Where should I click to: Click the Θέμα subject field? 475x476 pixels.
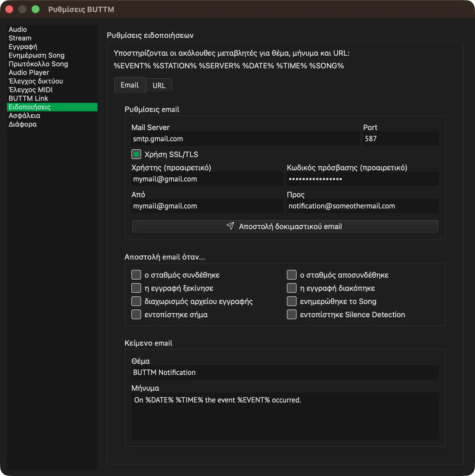pyautogui.click(x=285, y=372)
